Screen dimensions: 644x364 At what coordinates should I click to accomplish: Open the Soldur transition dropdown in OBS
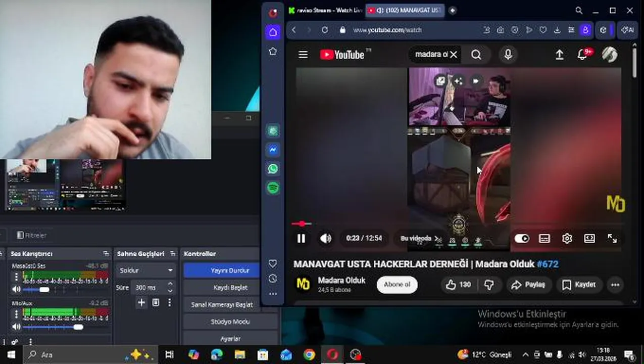pos(145,270)
